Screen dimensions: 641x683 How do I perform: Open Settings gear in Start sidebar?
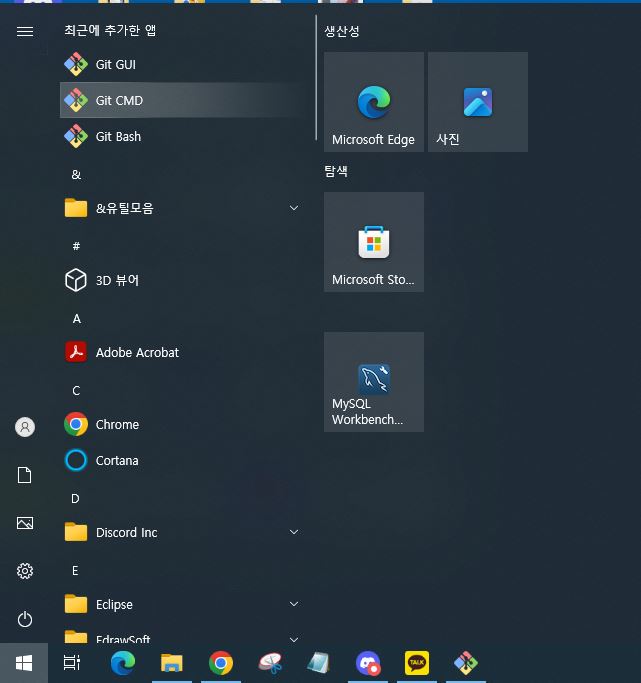tap(25, 571)
